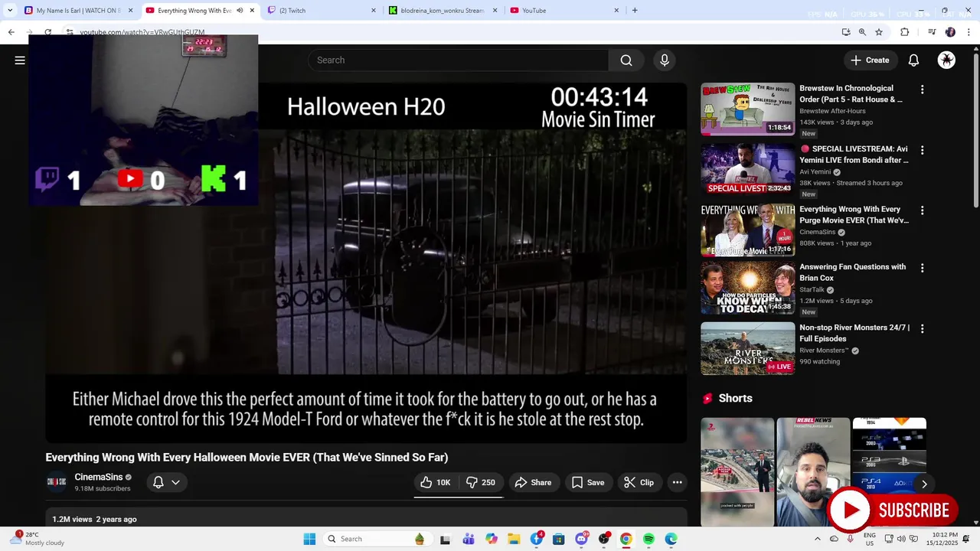Click the magnifier search button
The image size is (980, 551).
tap(626, 60)
